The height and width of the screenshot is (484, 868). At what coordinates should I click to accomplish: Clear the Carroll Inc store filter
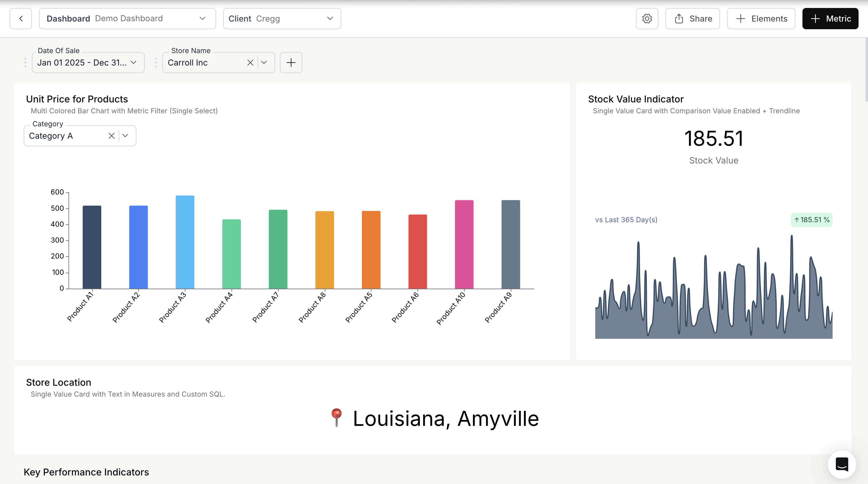click(x=250, y=63)
